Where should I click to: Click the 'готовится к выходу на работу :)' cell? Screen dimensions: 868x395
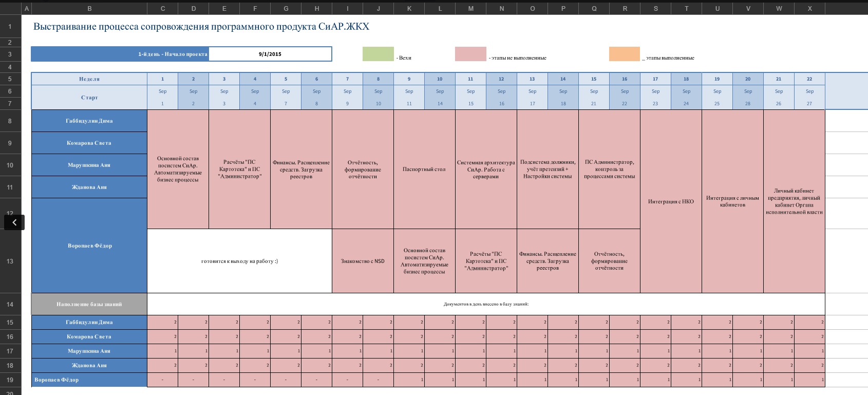tap(239, 261)
